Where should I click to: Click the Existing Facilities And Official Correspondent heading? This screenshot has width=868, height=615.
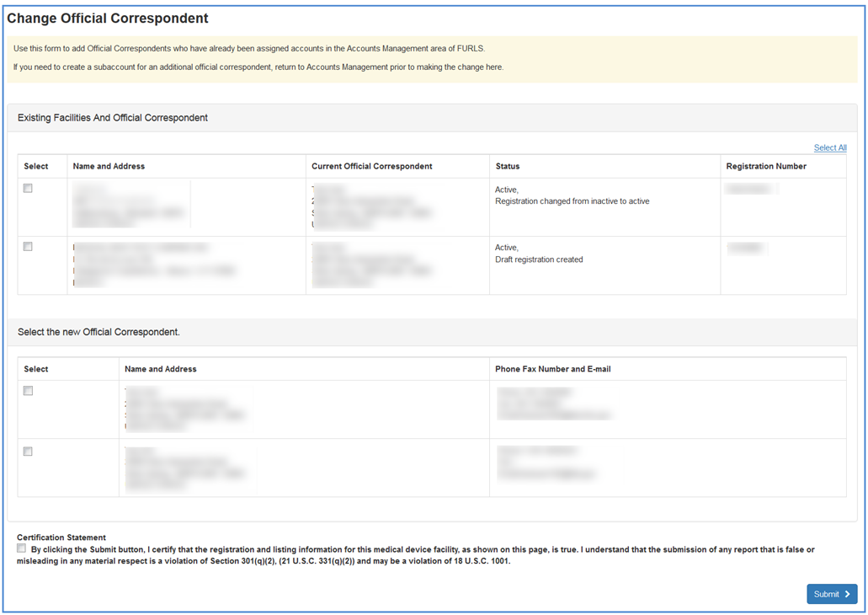click(x=113, y=118)
